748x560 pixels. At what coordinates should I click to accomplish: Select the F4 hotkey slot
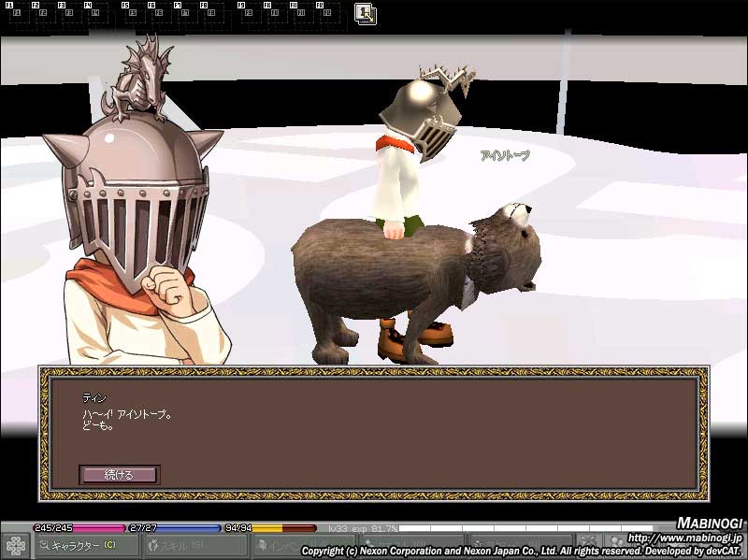(x=95, y=13)
